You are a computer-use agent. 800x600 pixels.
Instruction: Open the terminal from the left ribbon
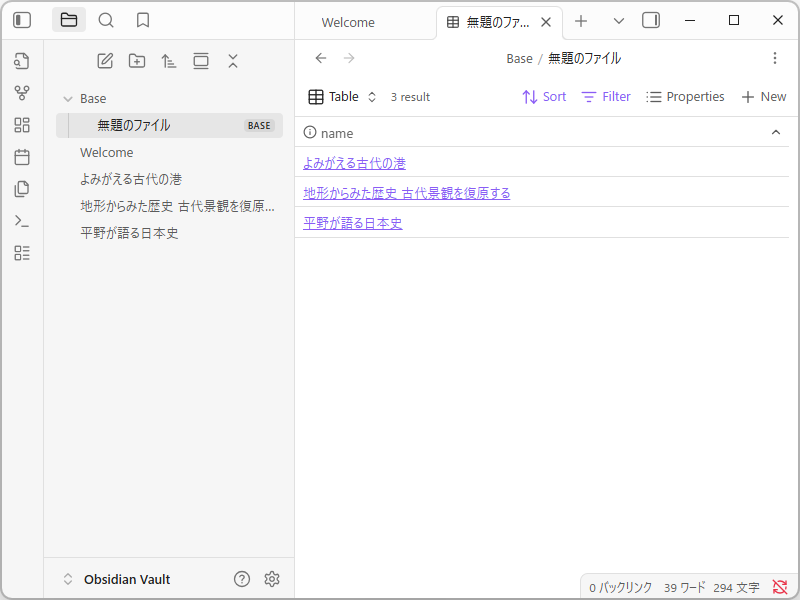(x=21, y=221)
